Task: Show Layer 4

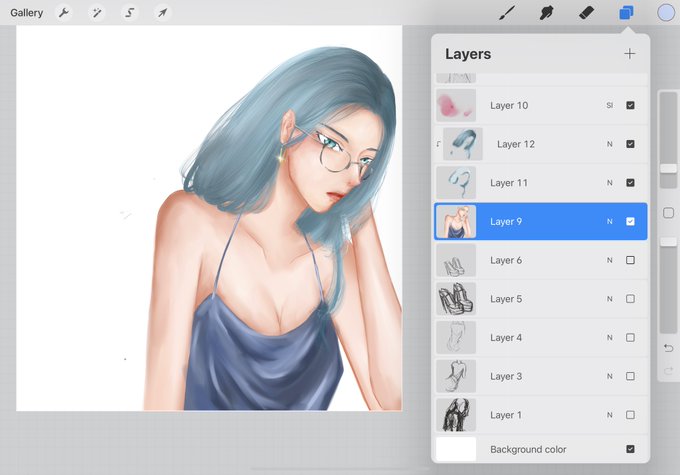Action: point(630,337)
